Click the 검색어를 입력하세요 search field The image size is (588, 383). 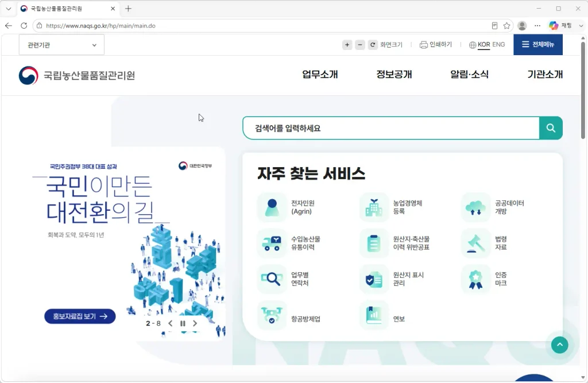click(x=391, y=128)
